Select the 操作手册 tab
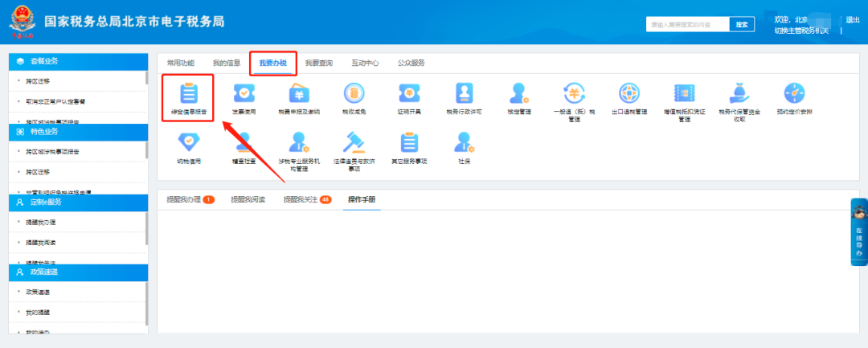Screen dimensions: 868x348 362,200
